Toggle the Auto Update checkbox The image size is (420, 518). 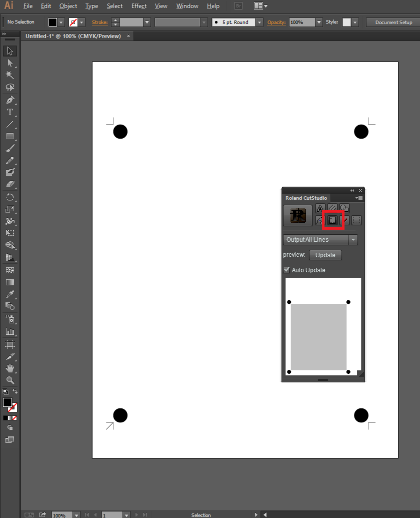coord(286,270)
